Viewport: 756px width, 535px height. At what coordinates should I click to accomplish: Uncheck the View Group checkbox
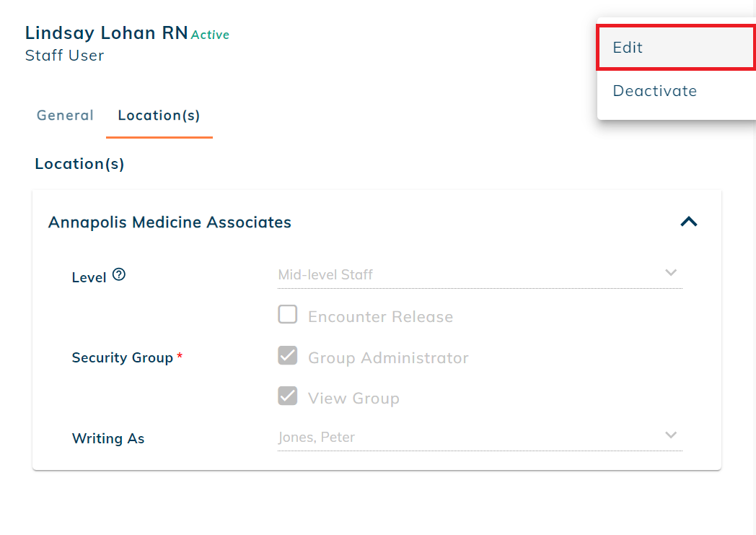[x=287, y=396]
